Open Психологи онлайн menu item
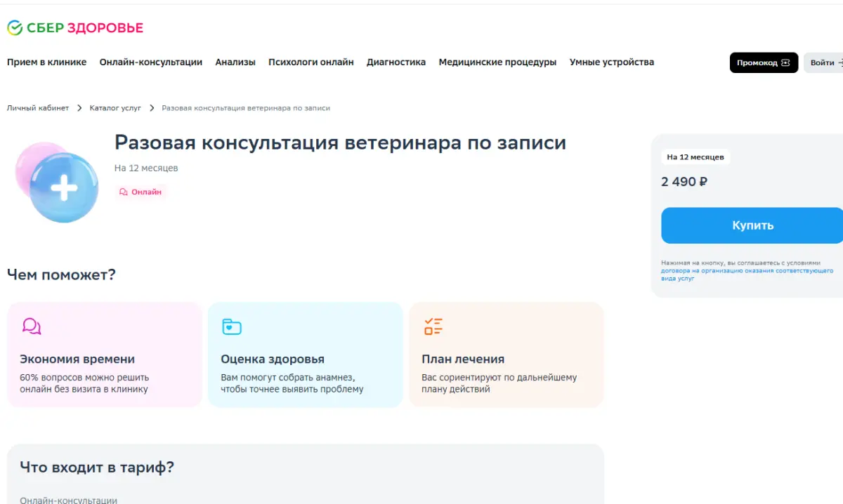Screen dimensions: 843x504 click(x=311, y=62)
